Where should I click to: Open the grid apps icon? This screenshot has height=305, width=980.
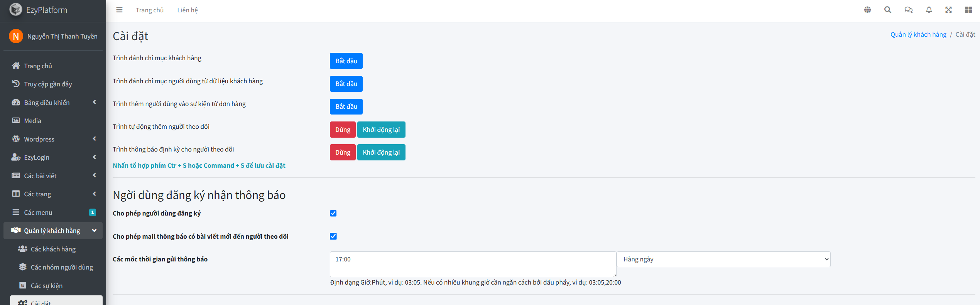pos(968,10)
